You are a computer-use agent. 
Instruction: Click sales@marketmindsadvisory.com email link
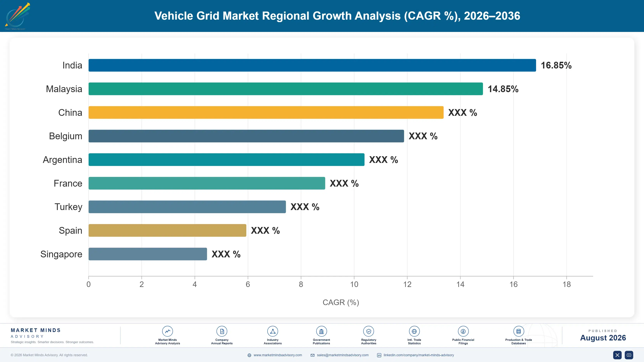coord(343,355)
